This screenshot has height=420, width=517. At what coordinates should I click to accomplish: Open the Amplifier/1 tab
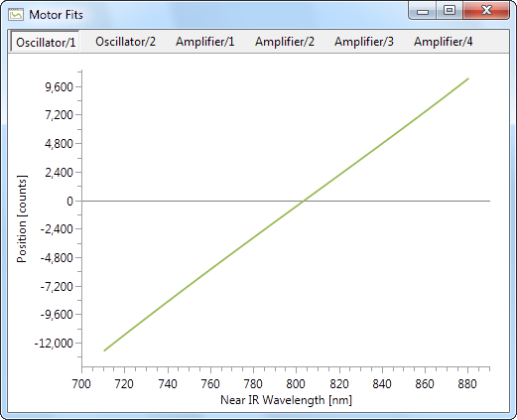(x=205, y=42)
